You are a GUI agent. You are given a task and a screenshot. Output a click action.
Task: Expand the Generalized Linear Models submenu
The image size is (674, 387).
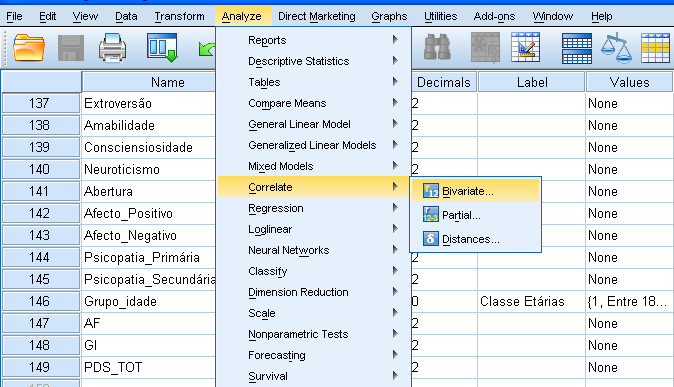pyautogui.click(x=314, y=145)
